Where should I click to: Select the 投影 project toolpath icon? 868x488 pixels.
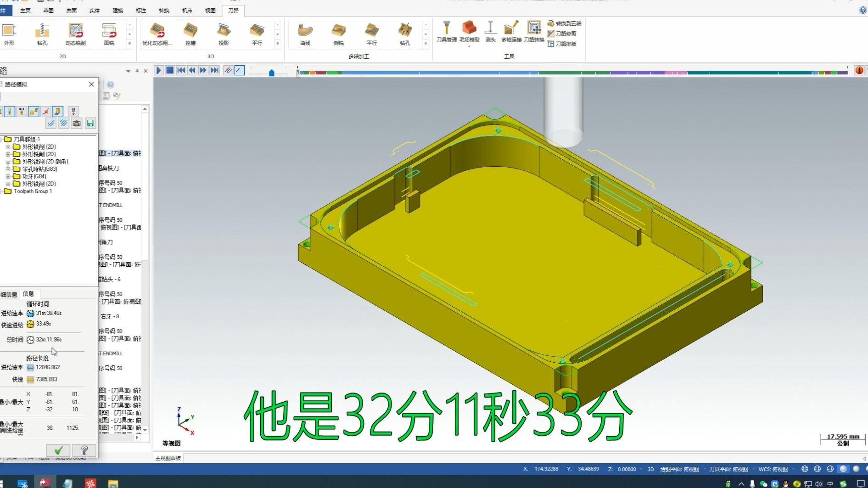(x=224, y=34)
